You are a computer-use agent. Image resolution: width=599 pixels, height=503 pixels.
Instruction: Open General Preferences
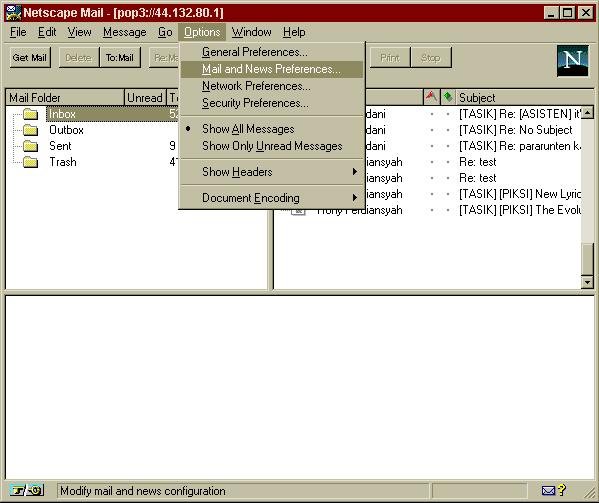pyautogui.click(x=271, y=52)
